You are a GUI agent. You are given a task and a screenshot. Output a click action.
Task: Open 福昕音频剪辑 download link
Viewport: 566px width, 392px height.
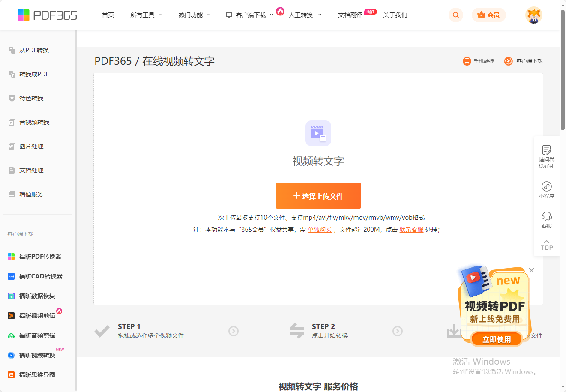click(x=32, y=335)
